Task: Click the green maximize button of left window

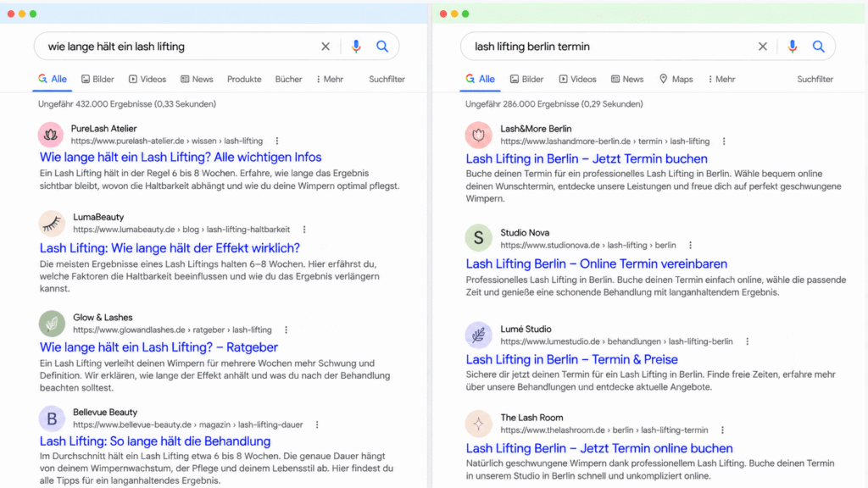Action: pos(33,14)
